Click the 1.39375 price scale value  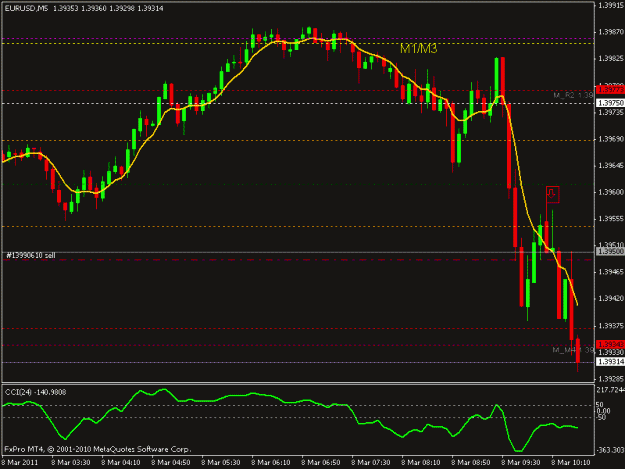(611, 326)
